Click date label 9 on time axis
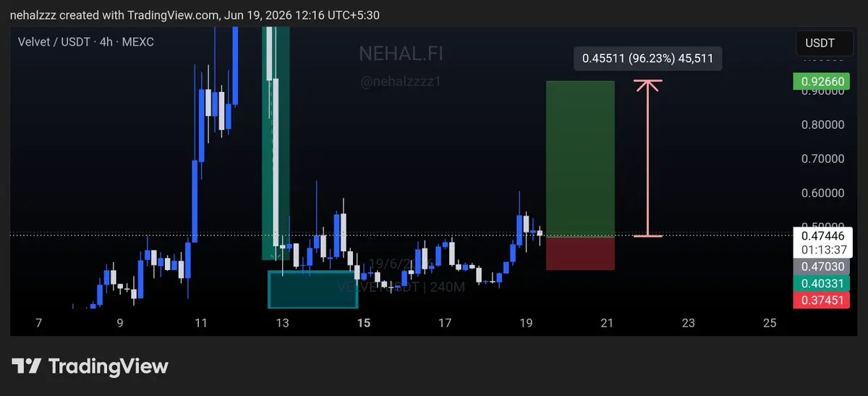This screenshot has width=868, height=396. tap(120, 323)
